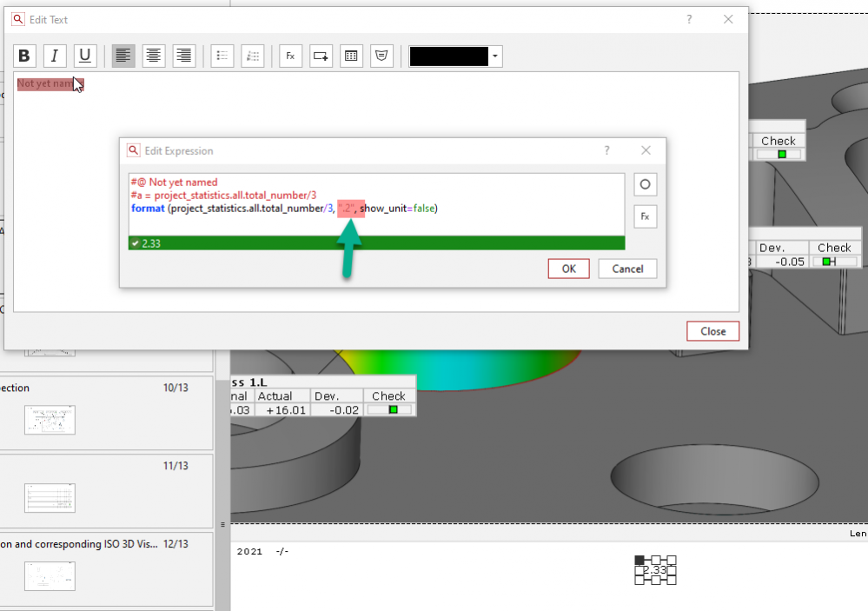Screen dimensions: 868x611
Task: Insert a numbered list
Action: (x=252, y=56)
